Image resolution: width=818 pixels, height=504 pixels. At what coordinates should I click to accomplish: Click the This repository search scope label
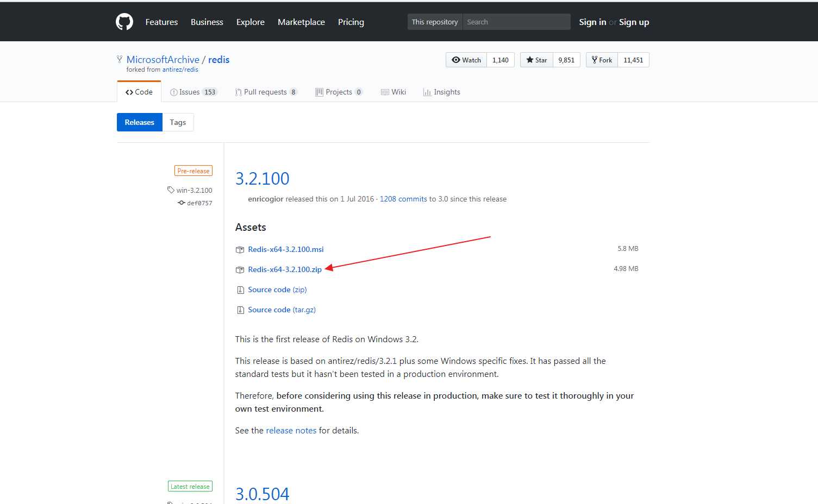[435, 22]
